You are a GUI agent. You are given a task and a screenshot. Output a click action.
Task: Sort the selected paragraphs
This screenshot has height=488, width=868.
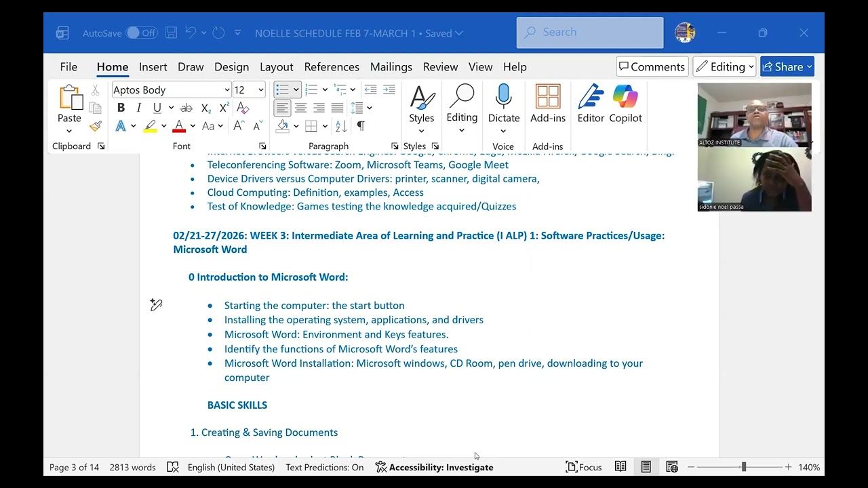point(341,126)
